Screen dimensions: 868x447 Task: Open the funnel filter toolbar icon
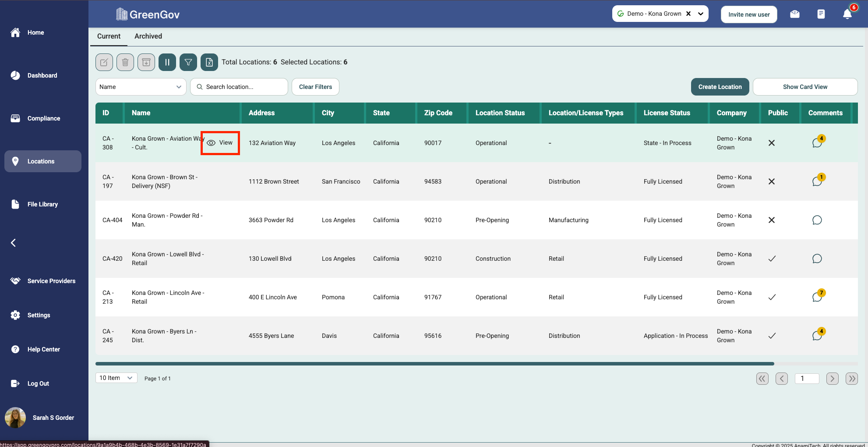tap(188, 62)
